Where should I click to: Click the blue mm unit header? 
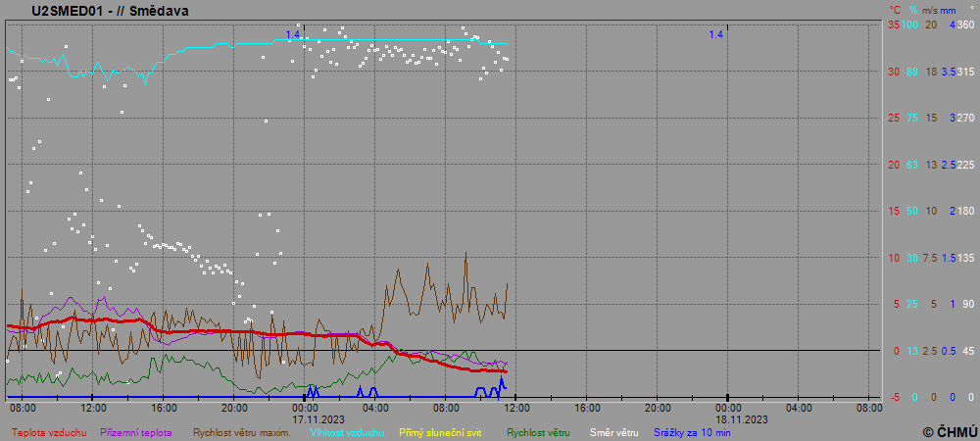(949, 10)
